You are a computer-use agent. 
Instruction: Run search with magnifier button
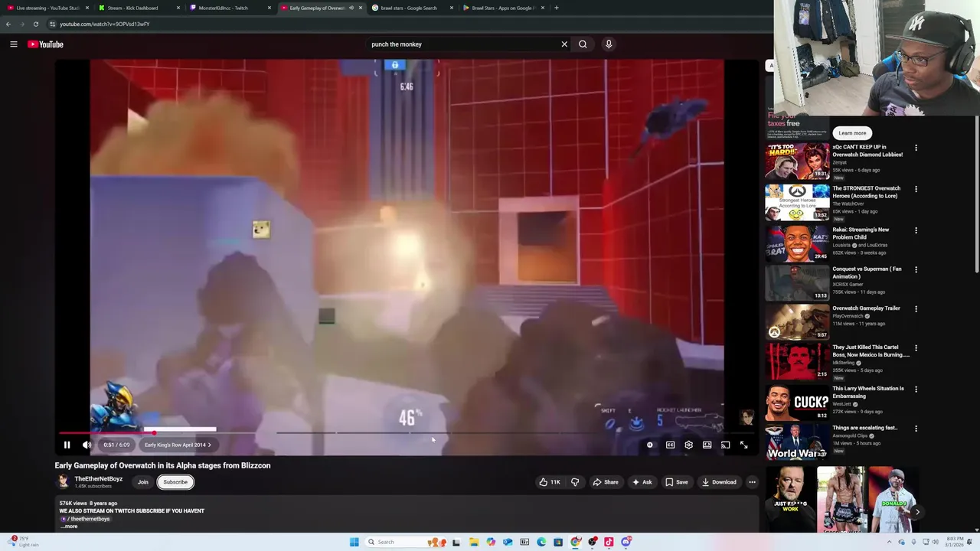point(583,44)
